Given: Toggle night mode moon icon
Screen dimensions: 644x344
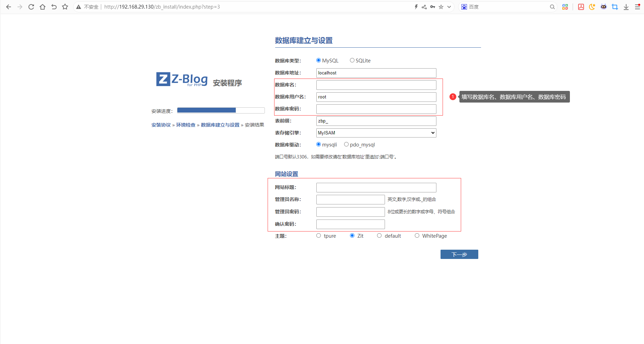Looking at the screenshot, I should tap(592, 7).
